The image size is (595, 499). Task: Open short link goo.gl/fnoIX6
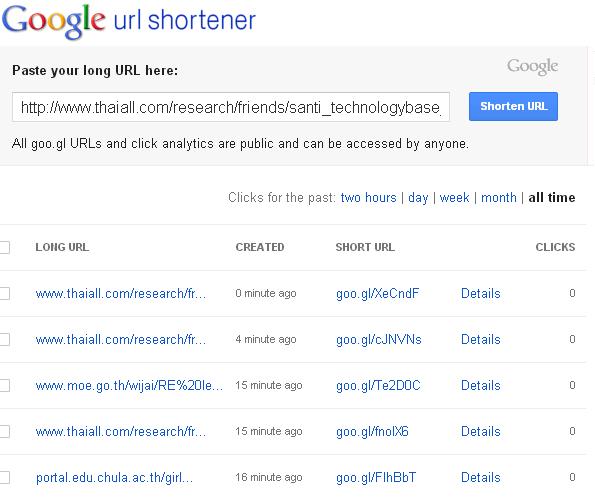[x=372, y=431]
